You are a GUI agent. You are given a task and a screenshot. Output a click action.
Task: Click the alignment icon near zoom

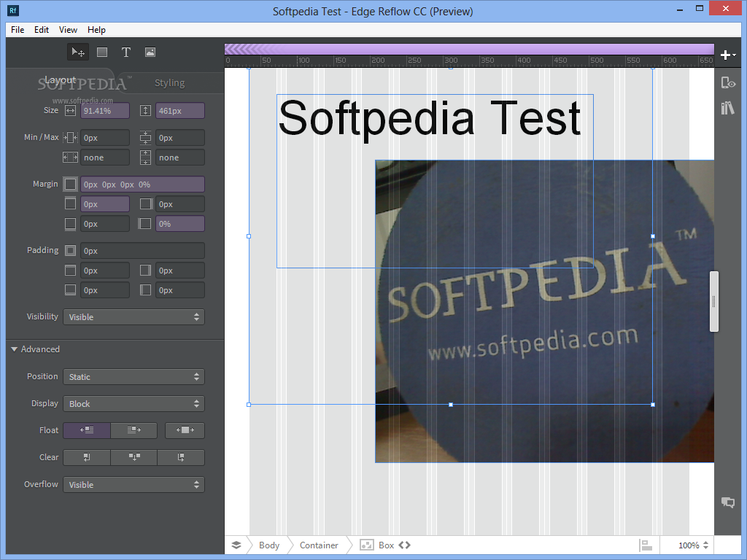click(646, 545)
